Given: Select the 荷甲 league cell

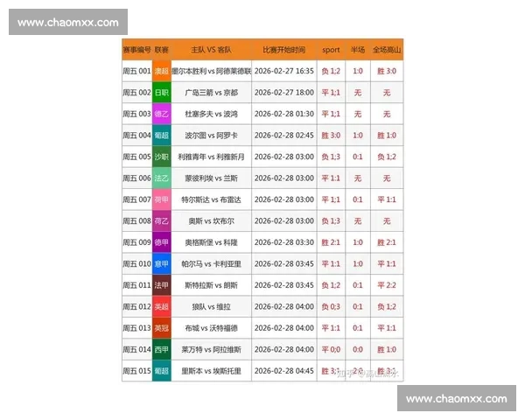Looking at the screenshot, I should [x=161, y=199].
